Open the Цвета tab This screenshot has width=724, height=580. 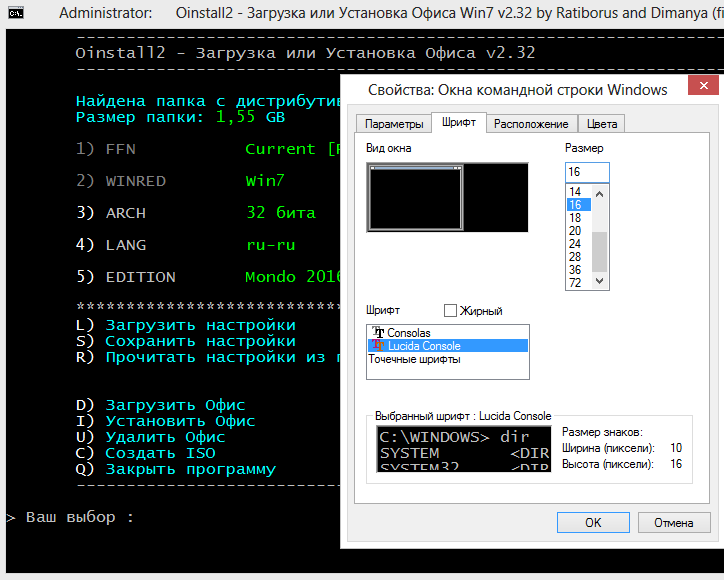602,124
